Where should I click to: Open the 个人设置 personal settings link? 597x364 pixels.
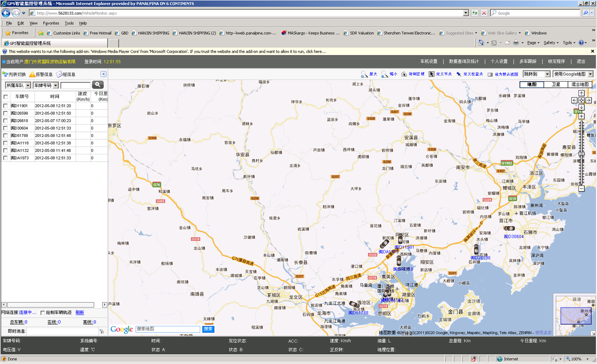499,61
